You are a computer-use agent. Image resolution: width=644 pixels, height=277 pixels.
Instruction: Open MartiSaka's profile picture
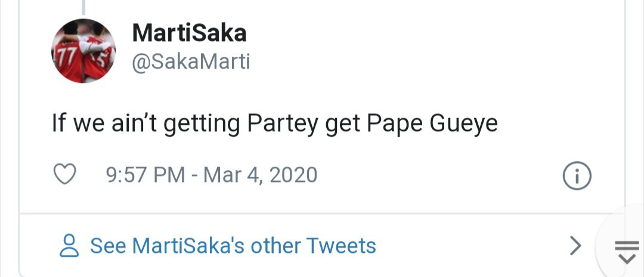pos(83,51)
